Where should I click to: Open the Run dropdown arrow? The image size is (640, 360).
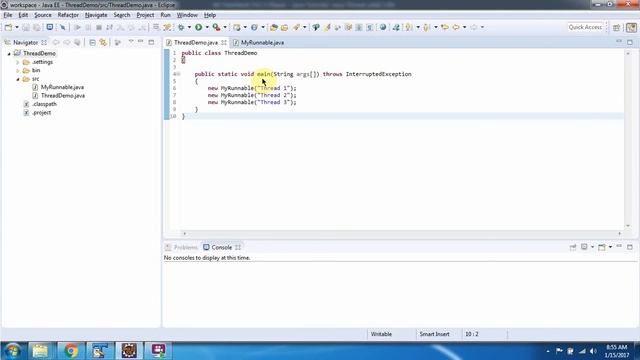pos(207,27)
